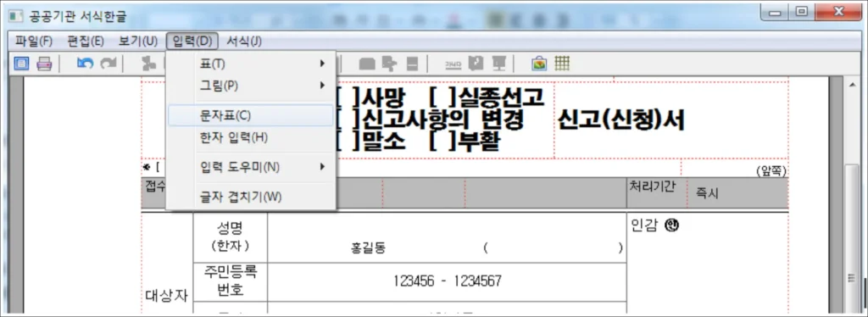Click the grayed Redo arrow icon
The height and width of the screenshot is (317, 868).
click(108, 64)
